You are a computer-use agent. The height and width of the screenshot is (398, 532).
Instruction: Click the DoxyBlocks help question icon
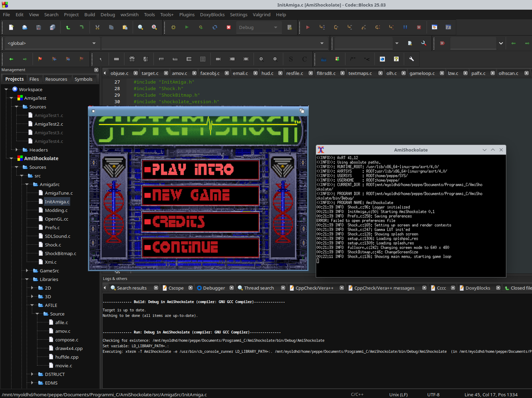(x=396, y=59)
